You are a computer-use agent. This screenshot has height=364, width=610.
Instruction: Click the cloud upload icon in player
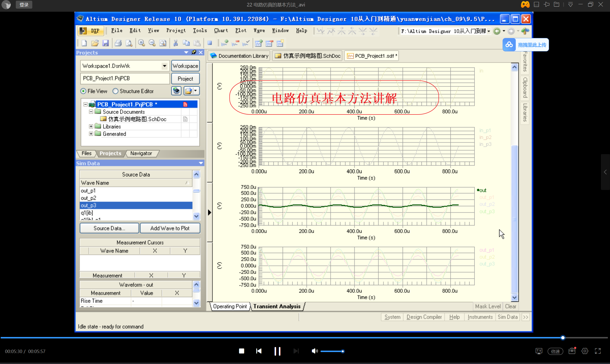coord(509,45)
